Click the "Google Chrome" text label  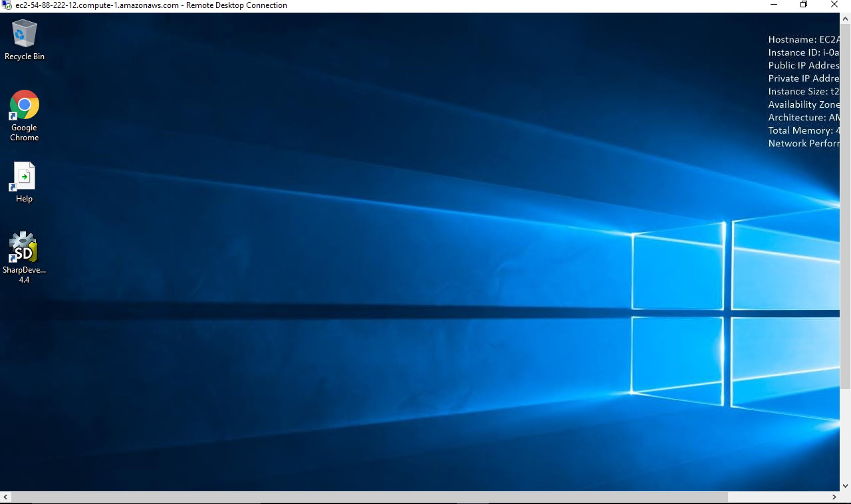[x=25, y=132]
